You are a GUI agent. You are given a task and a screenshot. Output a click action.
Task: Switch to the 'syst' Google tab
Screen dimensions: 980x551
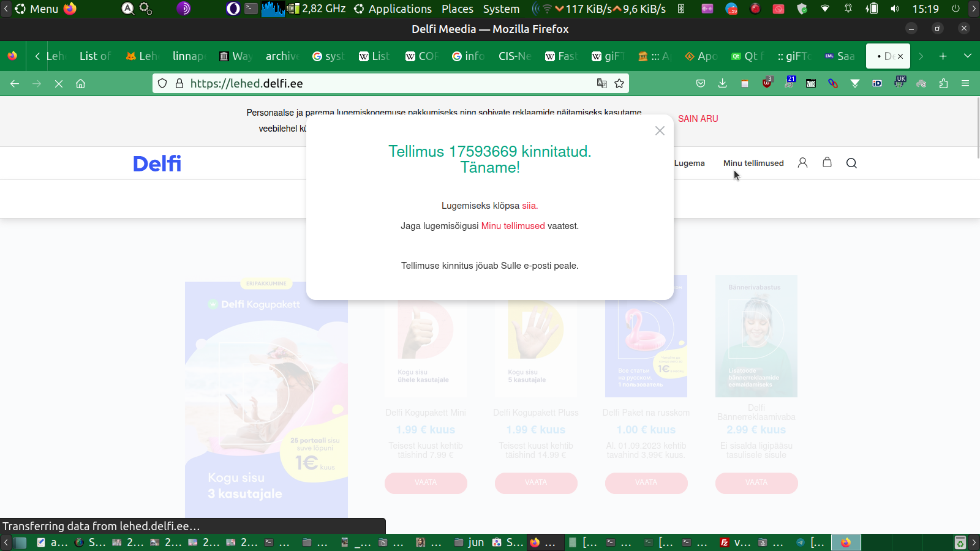(x=329, y=56)
